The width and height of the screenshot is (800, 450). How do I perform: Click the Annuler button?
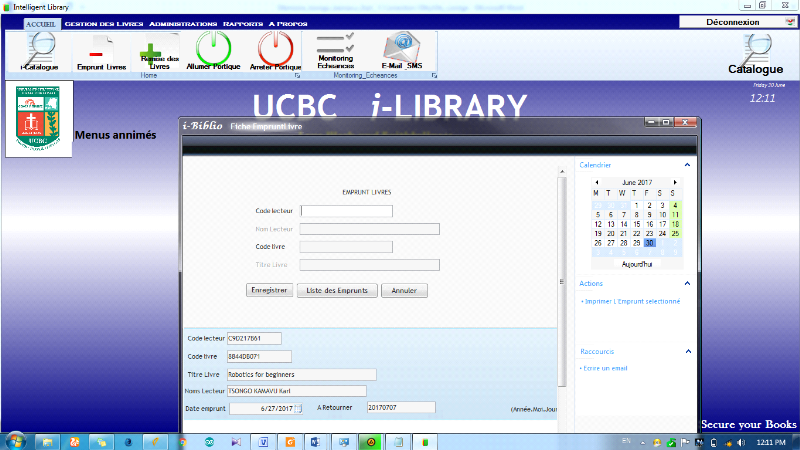click(404, 290)
